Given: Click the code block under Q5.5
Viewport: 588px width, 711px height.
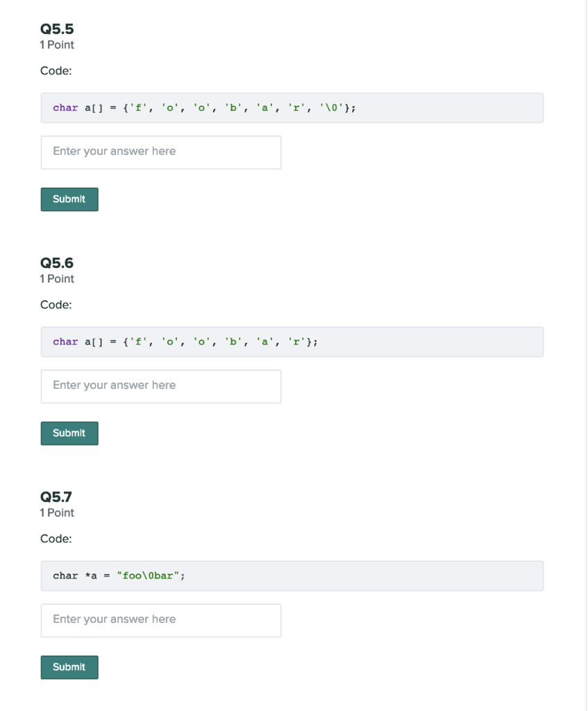Looking at the screenshot, I should click(x=292, y=108).
